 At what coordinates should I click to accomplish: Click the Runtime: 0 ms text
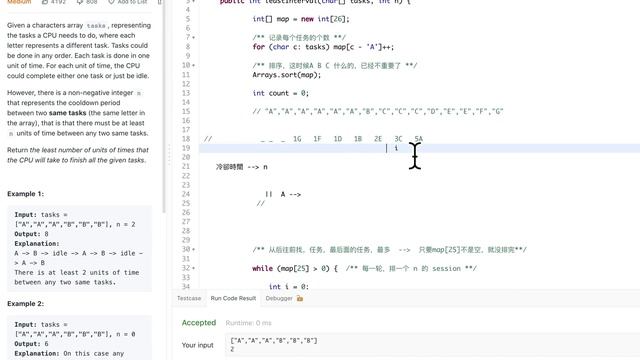coord(249,323)
